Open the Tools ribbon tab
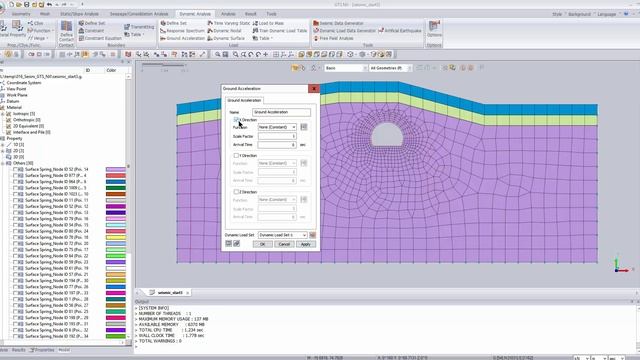Viewport: 640px width, 360px height. pyautogui.click(x=271, y=14)
